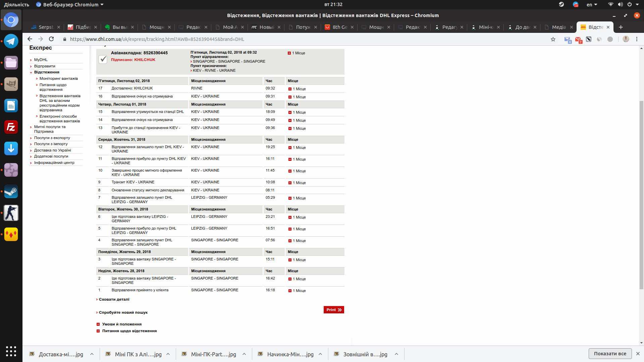Open the Wi-Fi network indicator
The width and height of the screenshot is (644, 362).
point(610,4)
